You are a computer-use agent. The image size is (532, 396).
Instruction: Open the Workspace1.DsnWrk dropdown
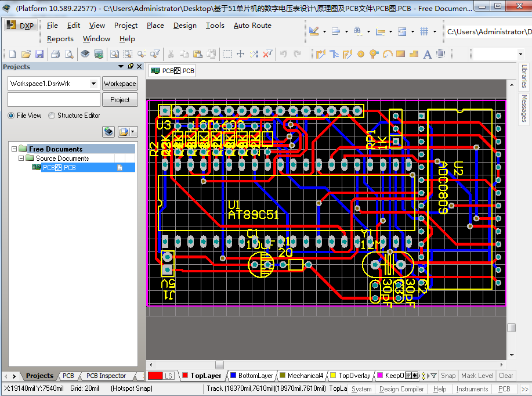point(93,84)
